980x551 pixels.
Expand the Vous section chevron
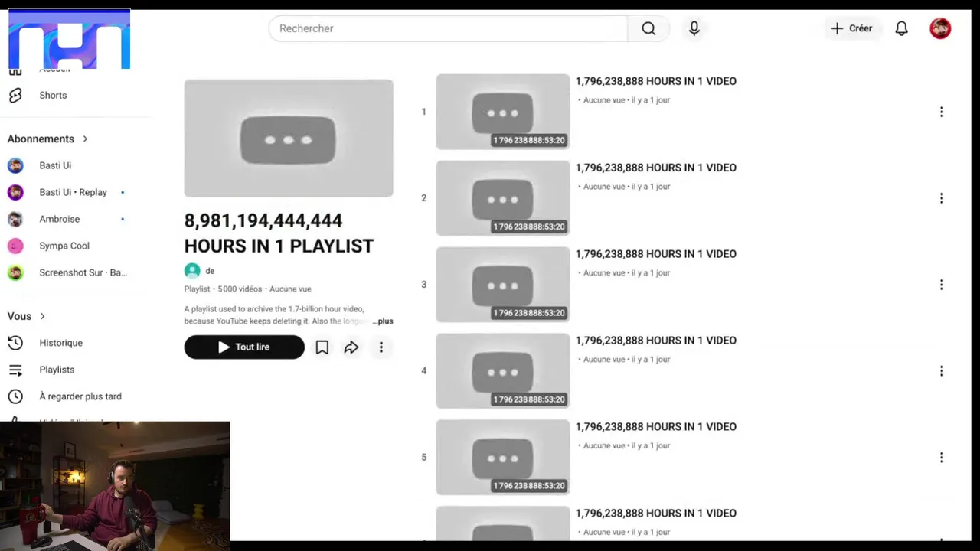(42, 316)
